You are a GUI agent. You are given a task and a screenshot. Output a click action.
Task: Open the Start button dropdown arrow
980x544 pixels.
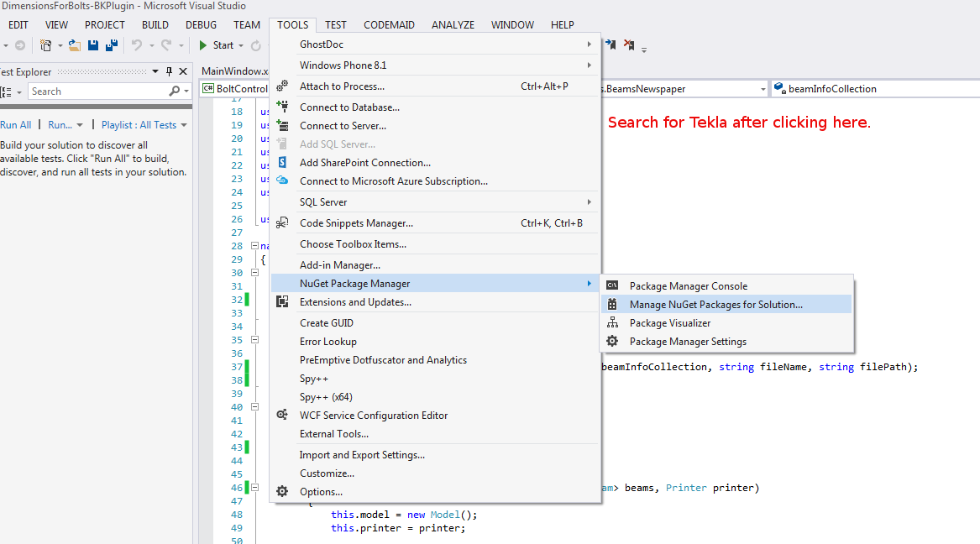click(241, 45)
